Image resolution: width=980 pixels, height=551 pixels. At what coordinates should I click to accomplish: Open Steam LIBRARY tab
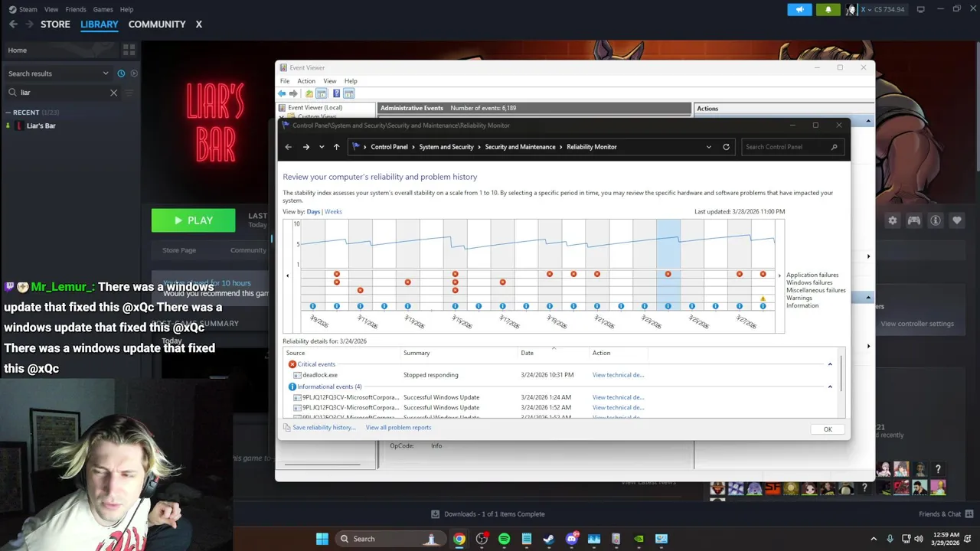(x=100, y=24)
